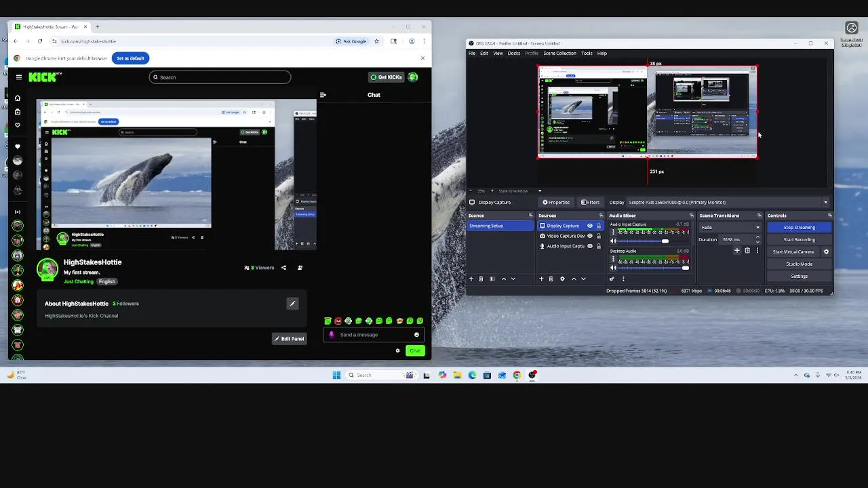Open the OBS View menu
This screenshot has height=488, width=868.
coord(498,54)
